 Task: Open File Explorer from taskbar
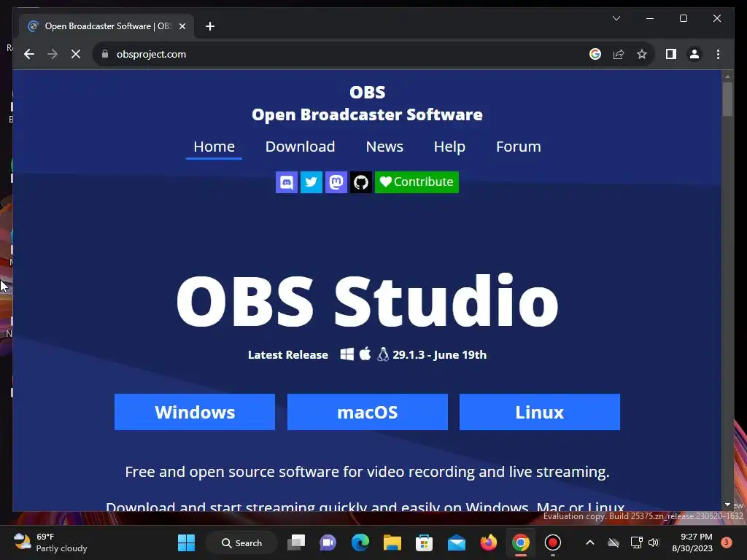coord(392,542)
